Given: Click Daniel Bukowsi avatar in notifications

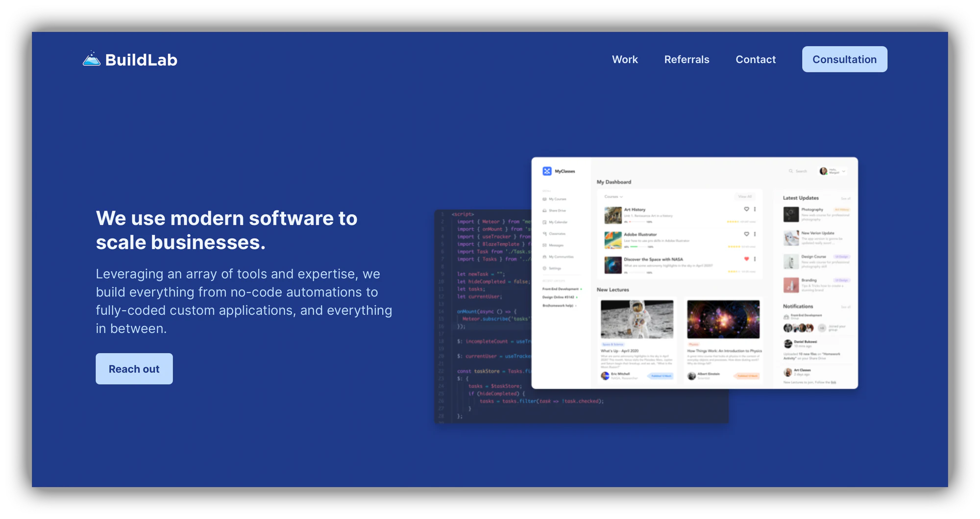Looking at the screenshot, I should click(787, 343).
